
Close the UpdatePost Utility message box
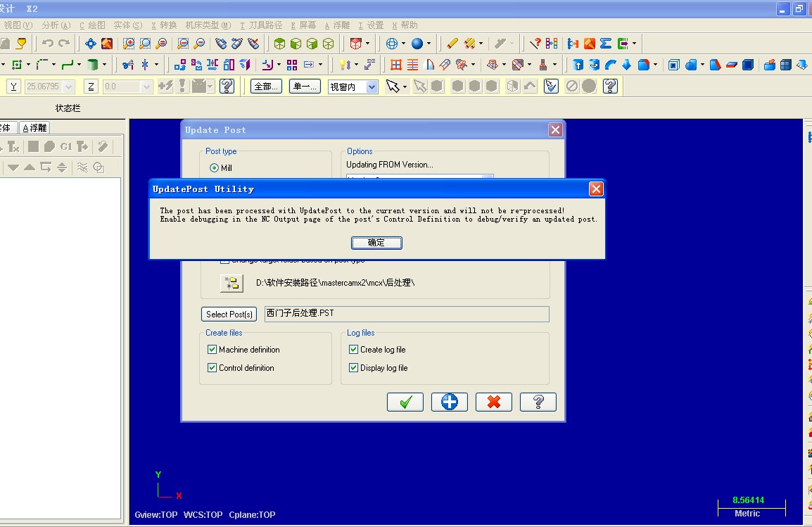(x=596, y=189)
